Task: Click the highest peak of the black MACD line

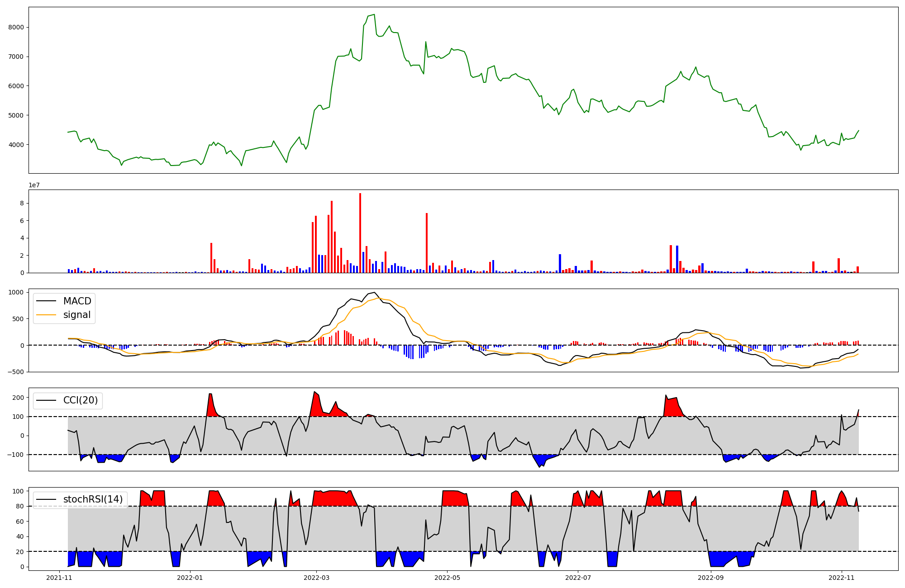Action: (374, 293)
